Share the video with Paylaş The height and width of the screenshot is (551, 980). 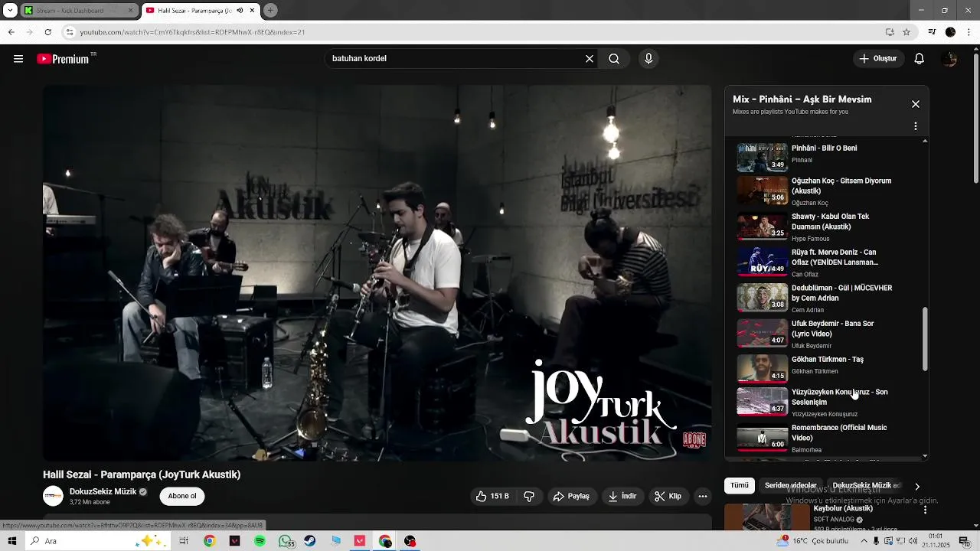point(571,497)
